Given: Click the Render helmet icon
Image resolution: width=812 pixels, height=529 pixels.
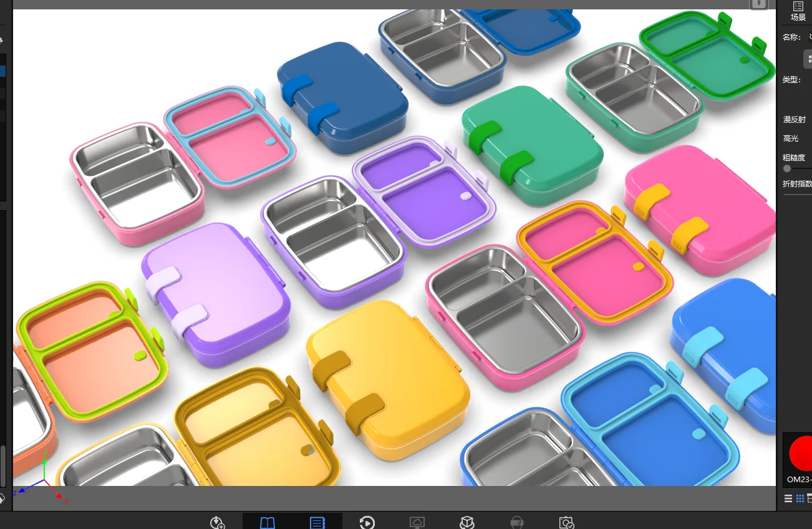Looking at the screenshot, I should (516, 523).
